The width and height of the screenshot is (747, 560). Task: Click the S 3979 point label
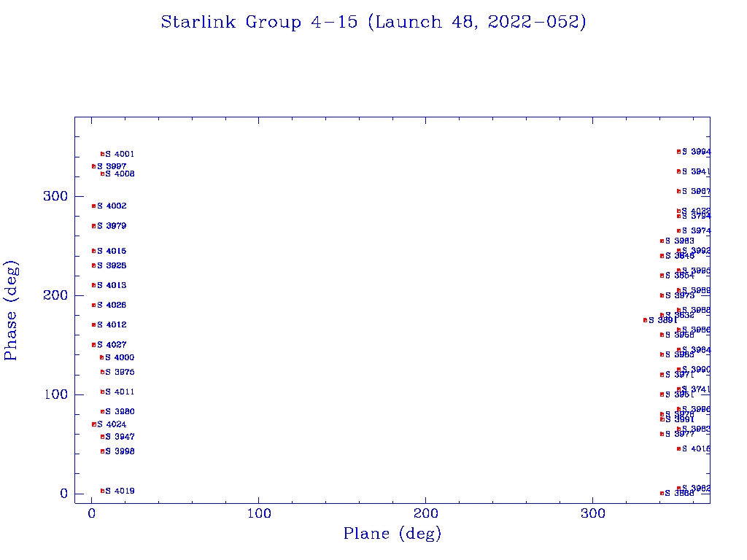coord(112,226)
